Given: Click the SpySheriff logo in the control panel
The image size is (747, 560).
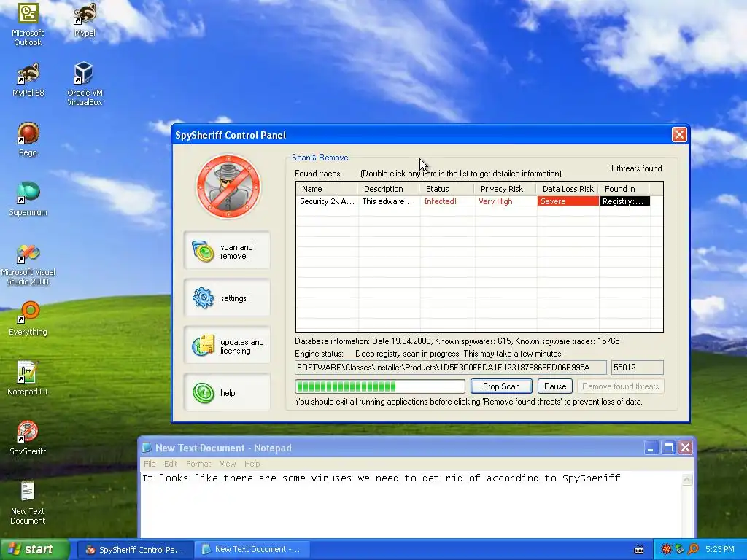Looking at the screenshot, I should [x=228, y=186].
